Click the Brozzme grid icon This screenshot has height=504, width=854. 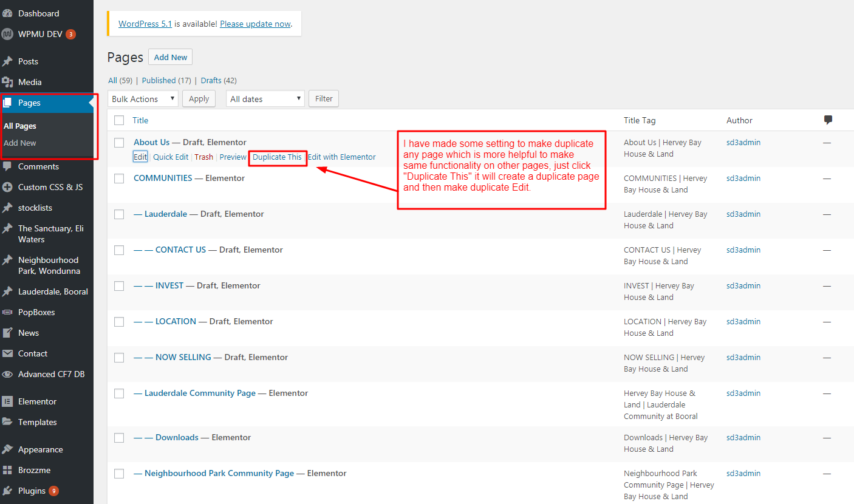click(x=7, y=470)
